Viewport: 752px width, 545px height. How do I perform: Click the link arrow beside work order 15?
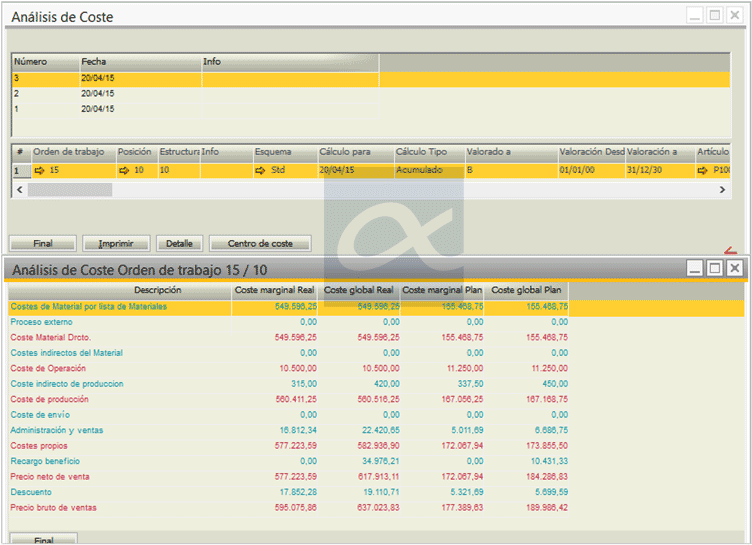(40, 171)
